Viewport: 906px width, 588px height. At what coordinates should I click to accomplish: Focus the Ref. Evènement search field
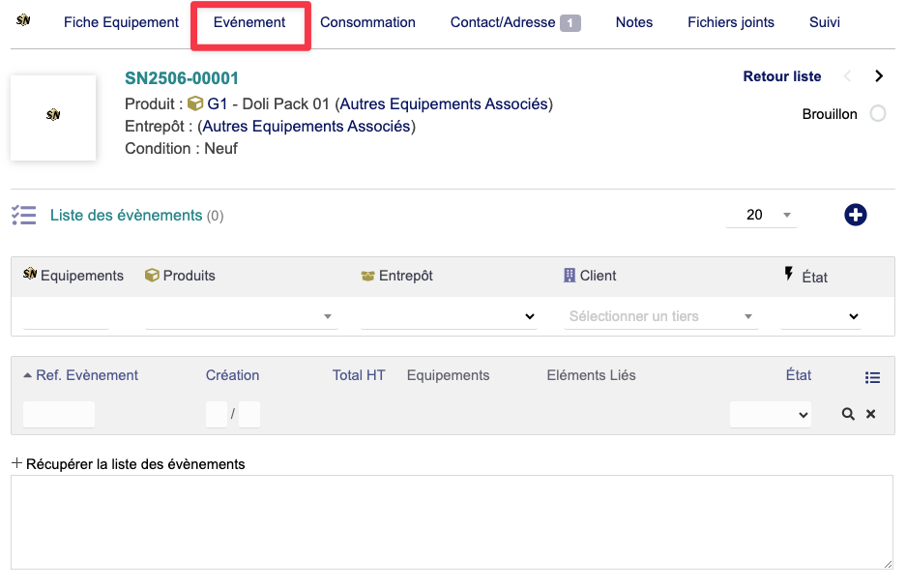click(59, 414)
